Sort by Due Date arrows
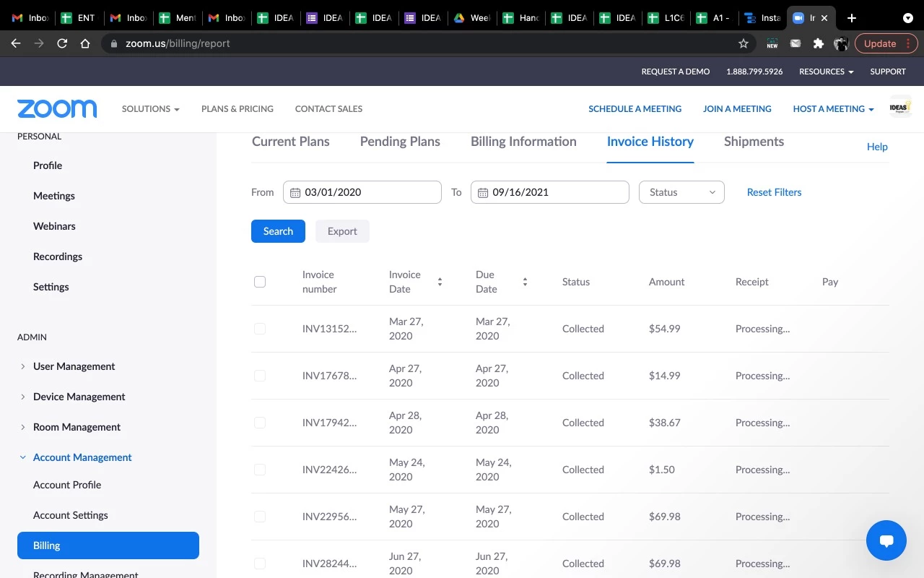 coord(525,282)
